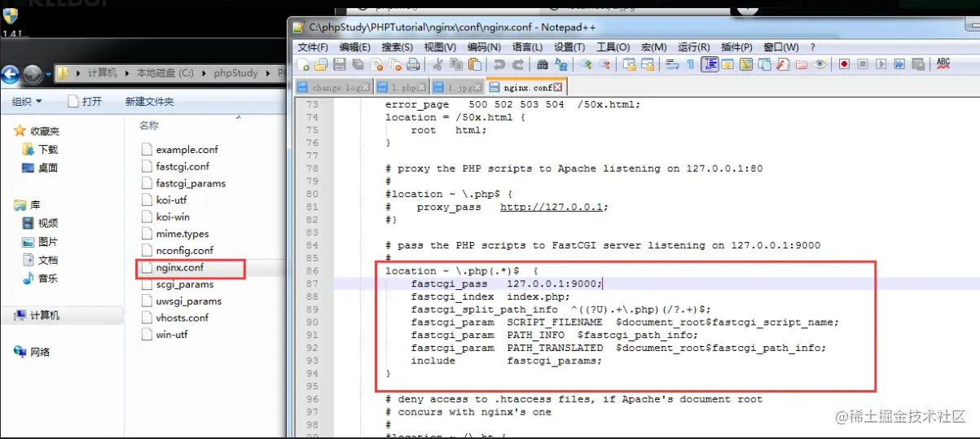Viewport: 980px width, 439px height.
Task: Click the Start Recording macro icon
Action: point(845,64)
